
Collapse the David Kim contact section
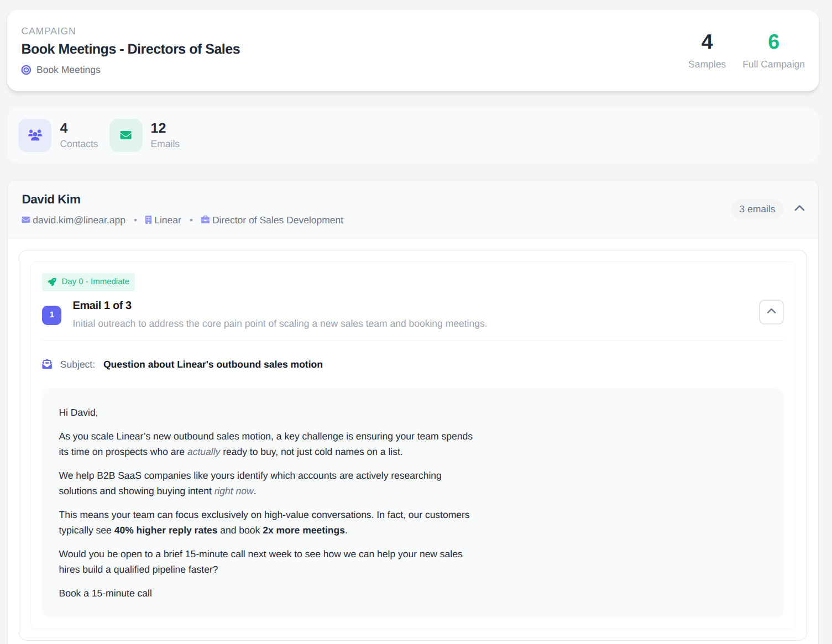[x=799, y=208]
